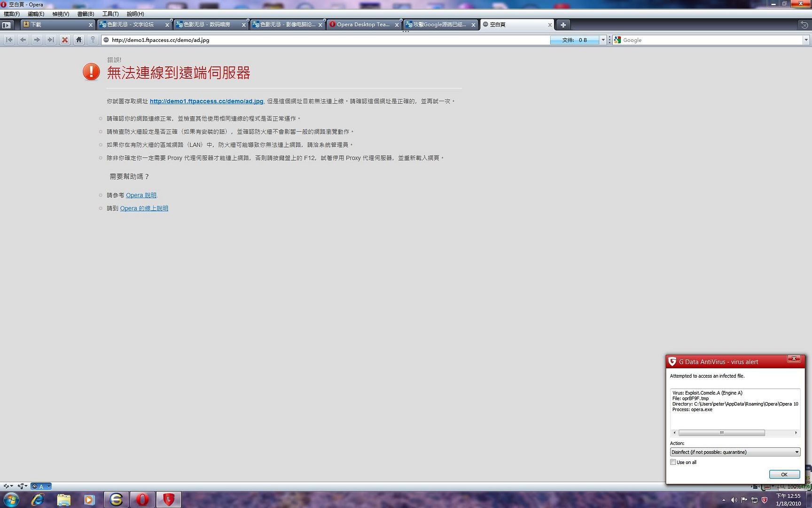The height and width of the screenshot is (508, 812).
Task: Switch to the yellow S app on taskbar
Action: [116, 500]
